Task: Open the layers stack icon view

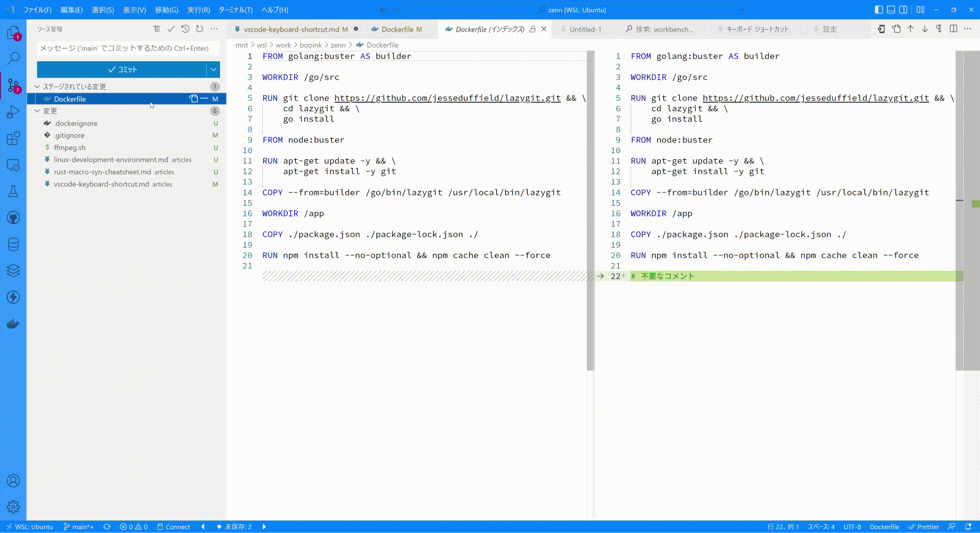Action: pyautogui.click(x=13, y=271)
